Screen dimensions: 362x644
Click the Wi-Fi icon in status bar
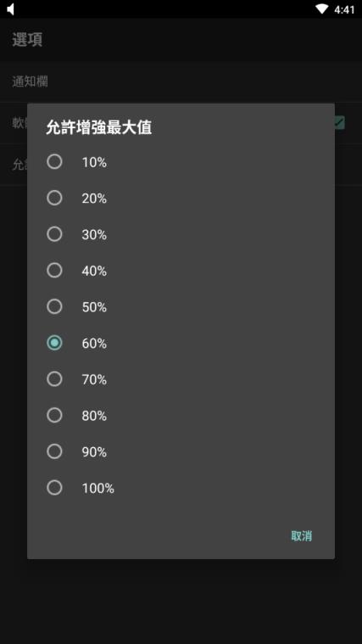(x=322, y=9)
